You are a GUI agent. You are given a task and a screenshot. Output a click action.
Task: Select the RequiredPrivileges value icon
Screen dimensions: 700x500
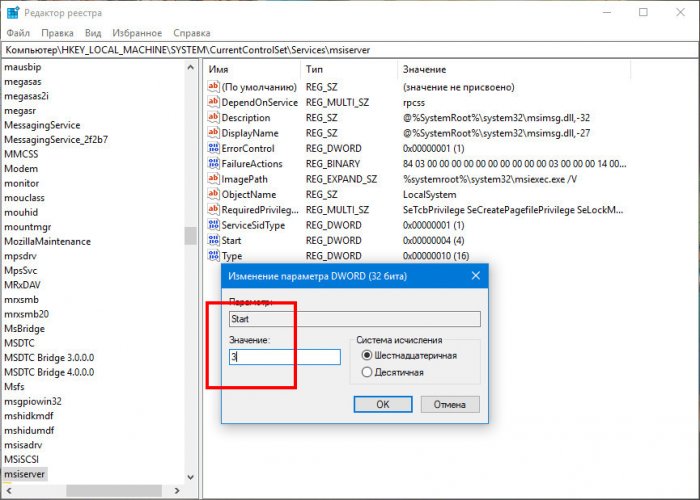(214, 209)
